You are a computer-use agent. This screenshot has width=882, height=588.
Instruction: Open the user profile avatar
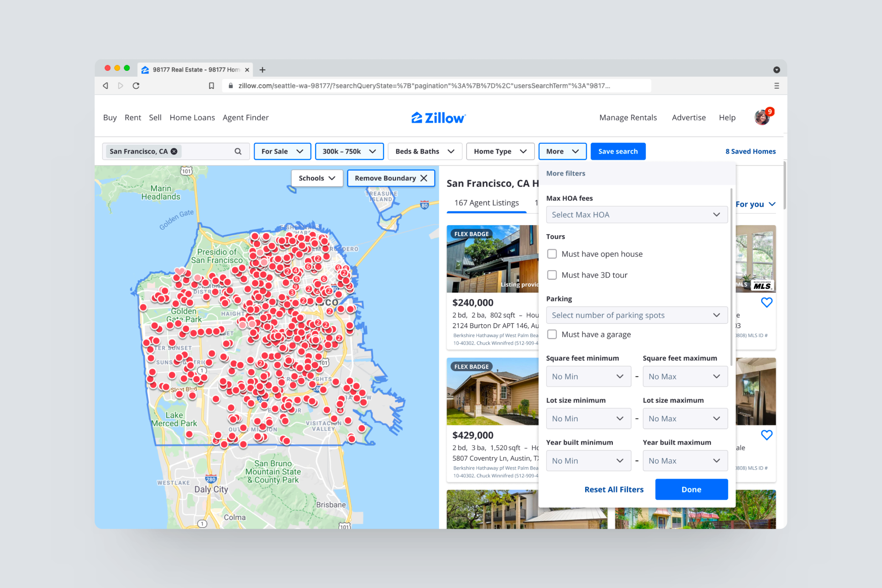(x=762, y=118)
